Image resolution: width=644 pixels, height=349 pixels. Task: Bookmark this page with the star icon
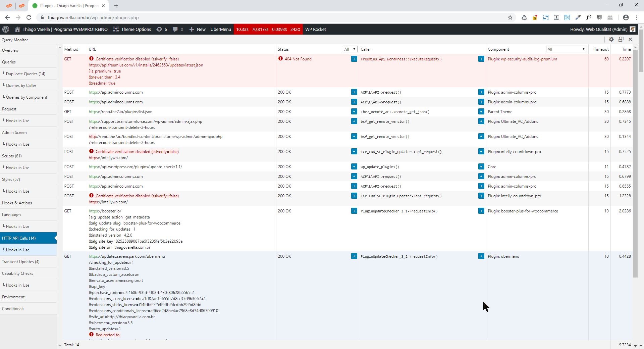[510, 17]
